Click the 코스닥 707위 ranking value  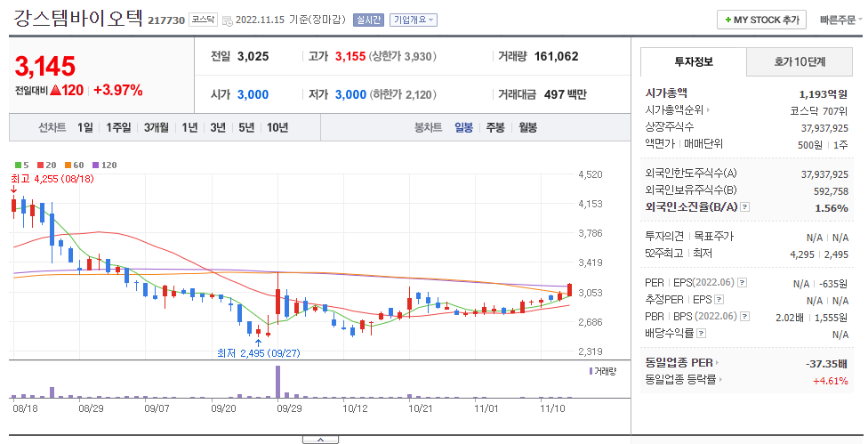point(818,110)
